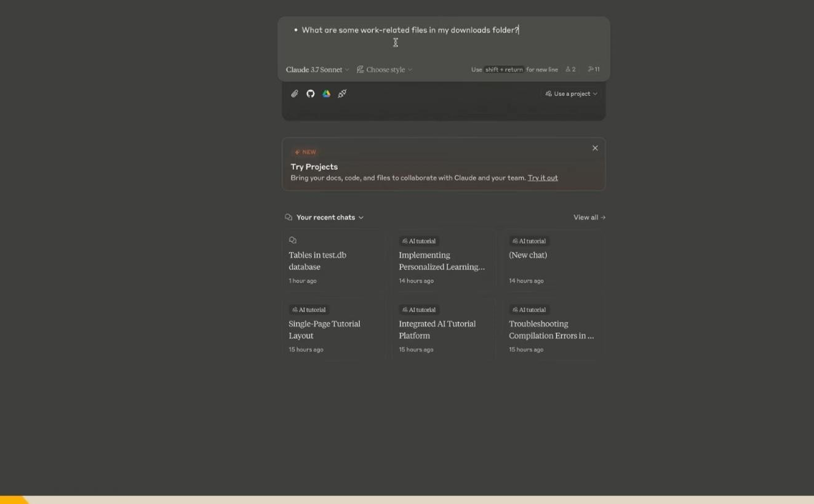Open the Use a project dropdown
The image size is (814, 504).
571,94
